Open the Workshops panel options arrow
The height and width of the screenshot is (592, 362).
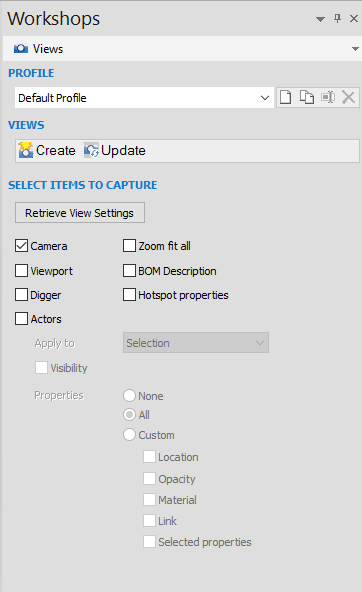[320, 19]
